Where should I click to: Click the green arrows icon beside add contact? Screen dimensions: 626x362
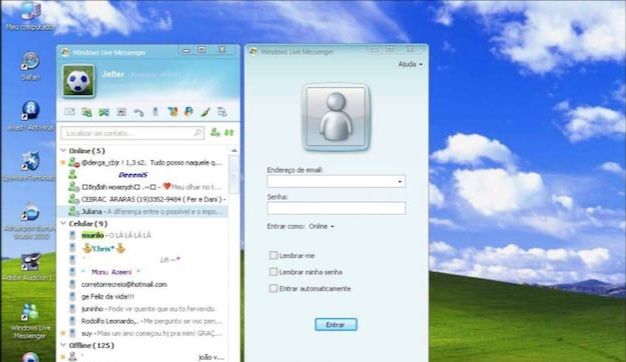(229, 132)
